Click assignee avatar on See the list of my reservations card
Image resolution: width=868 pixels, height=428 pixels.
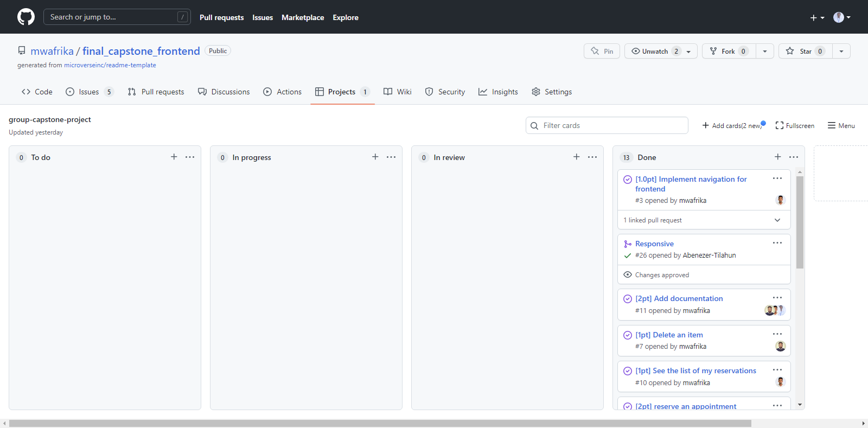coord(781,382)
